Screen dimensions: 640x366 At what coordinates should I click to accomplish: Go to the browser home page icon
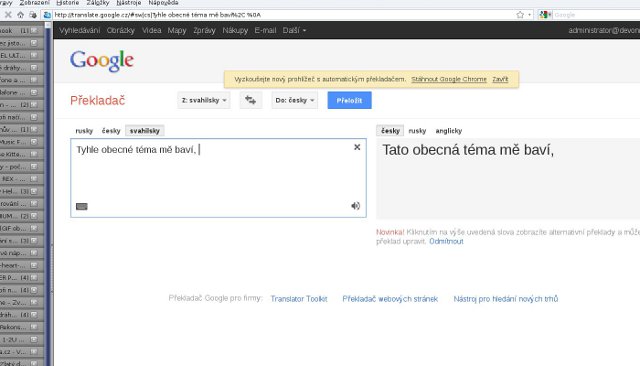tap(20, 15)
